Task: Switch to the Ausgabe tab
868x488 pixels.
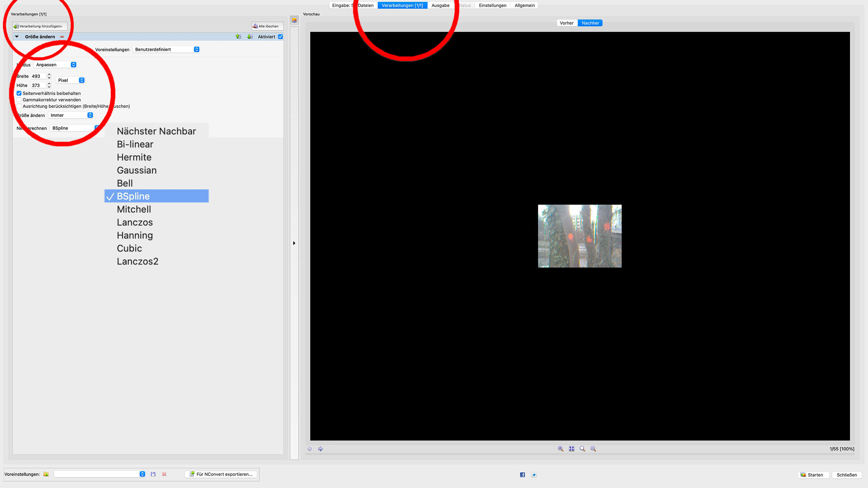Action: (x=440, y=5)
